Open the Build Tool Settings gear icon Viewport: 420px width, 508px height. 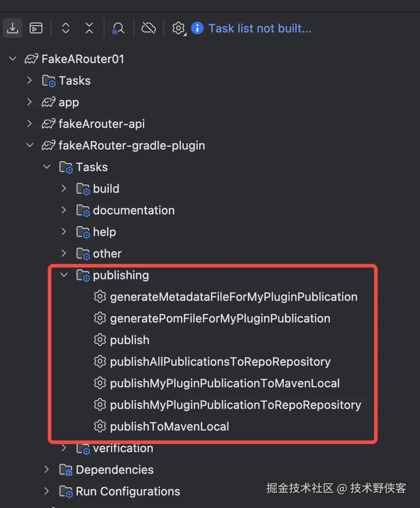pos(178,28)
